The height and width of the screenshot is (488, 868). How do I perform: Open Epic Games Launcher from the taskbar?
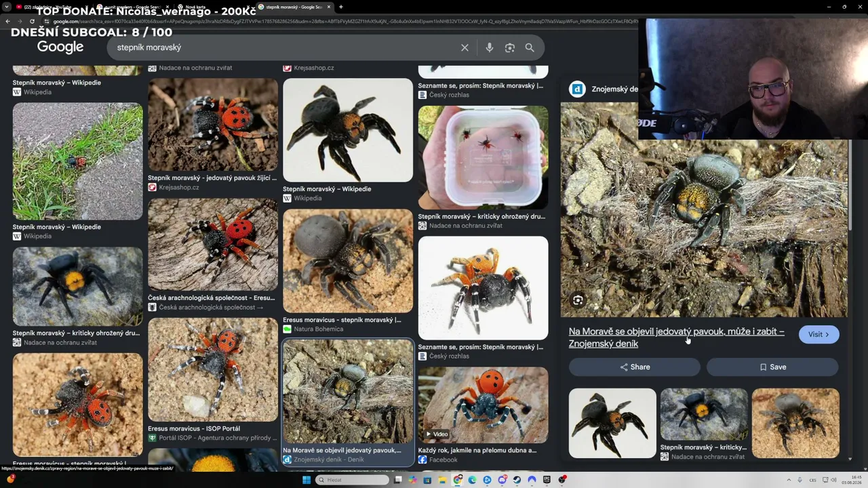547,480
